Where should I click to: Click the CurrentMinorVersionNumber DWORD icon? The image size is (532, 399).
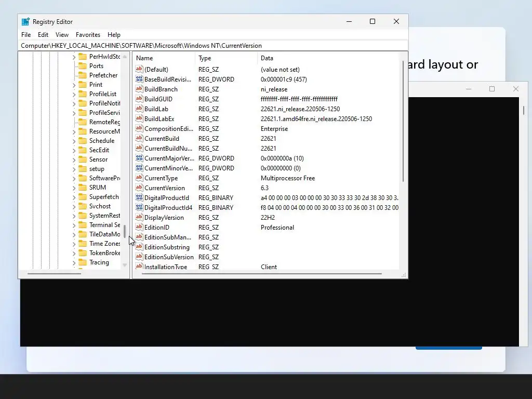pos(139,168)
